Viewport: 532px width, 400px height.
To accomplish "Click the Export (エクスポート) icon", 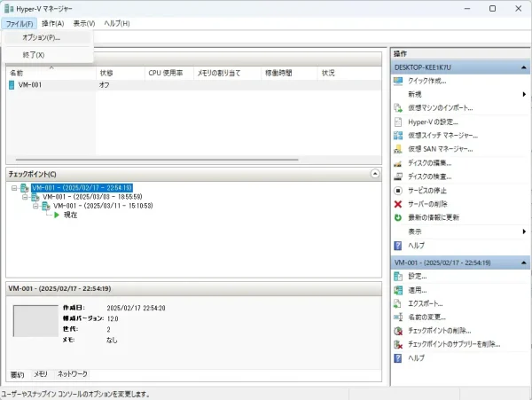I will coord(398,303).
